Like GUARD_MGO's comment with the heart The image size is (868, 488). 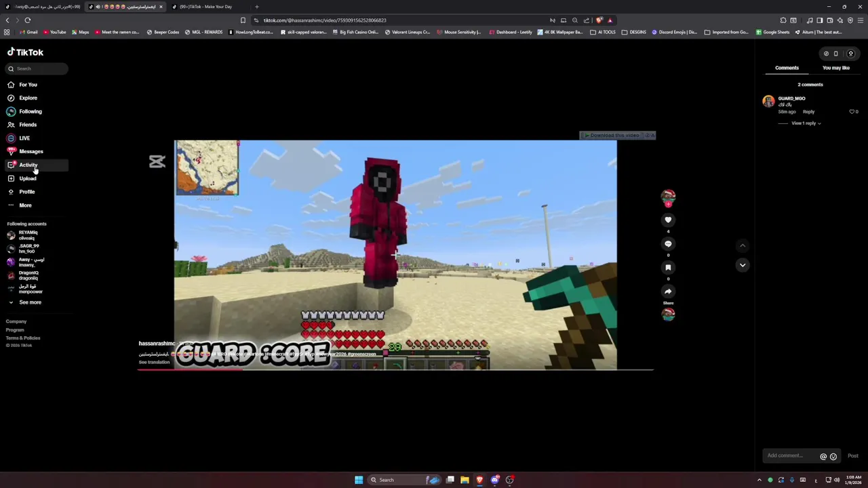point(852,112)
